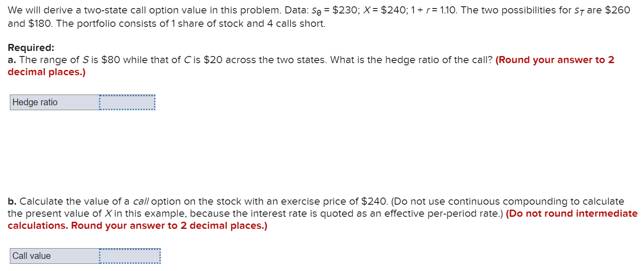Select the red rounding instruction in part a
644x271 pixels.
point(555,60)
